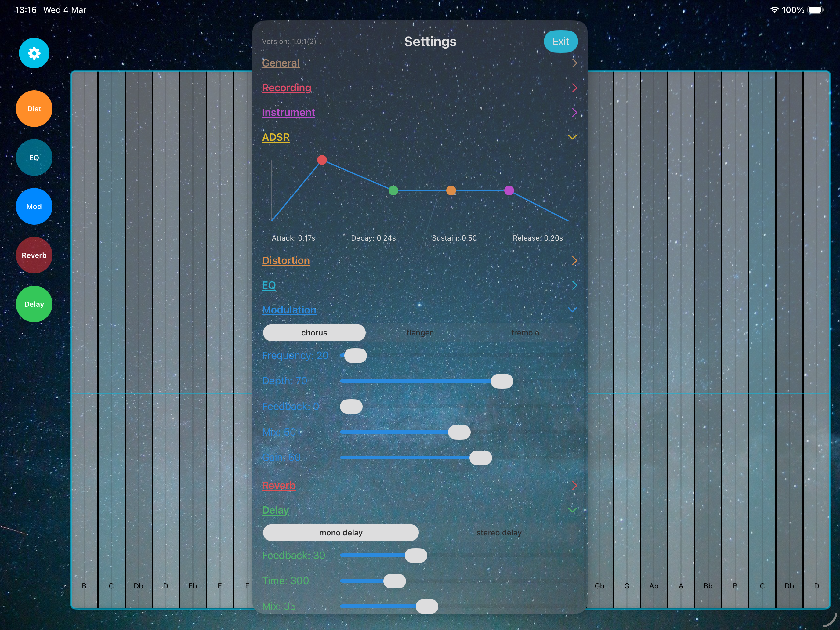Open the General settings link
840x630 pixels.
281,63
